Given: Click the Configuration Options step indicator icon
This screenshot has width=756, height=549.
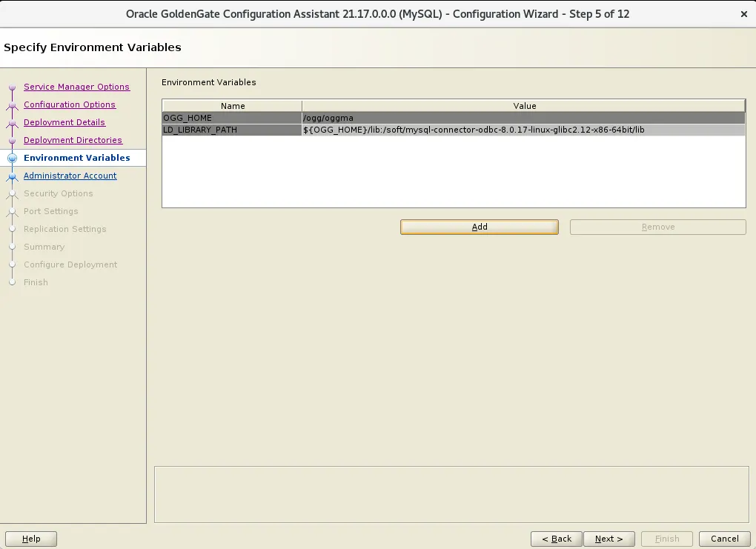Looking at the screenshot, I should pos(12,104).
